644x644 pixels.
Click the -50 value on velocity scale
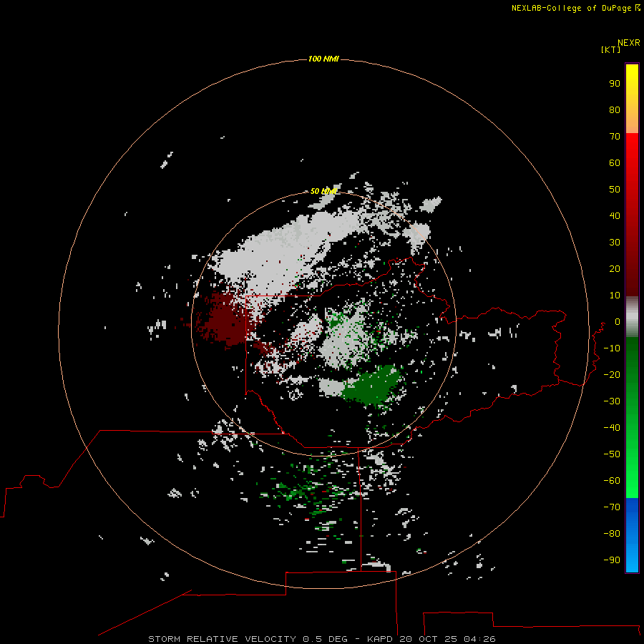pyautogui.click(x=612, y=454)
